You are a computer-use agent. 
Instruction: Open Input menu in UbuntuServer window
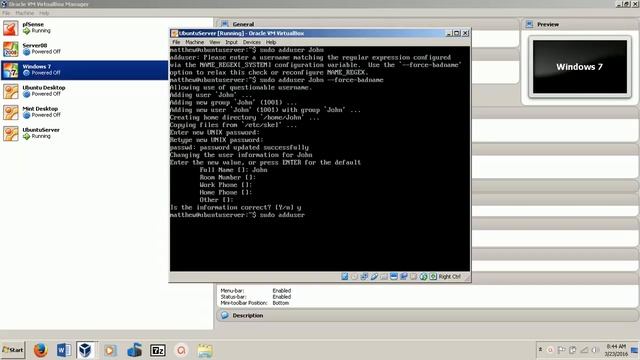pyautogui.click(x=231, y=42)
